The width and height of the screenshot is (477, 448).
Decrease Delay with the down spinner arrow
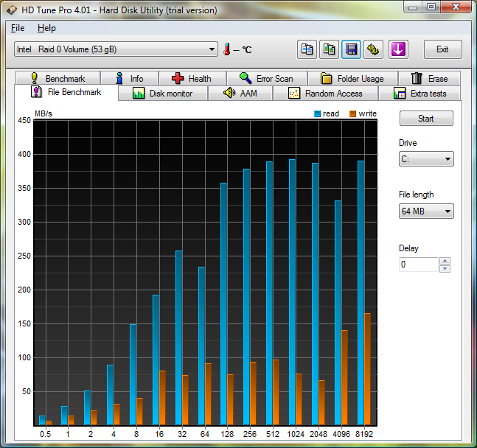click(x=445, y=268)
